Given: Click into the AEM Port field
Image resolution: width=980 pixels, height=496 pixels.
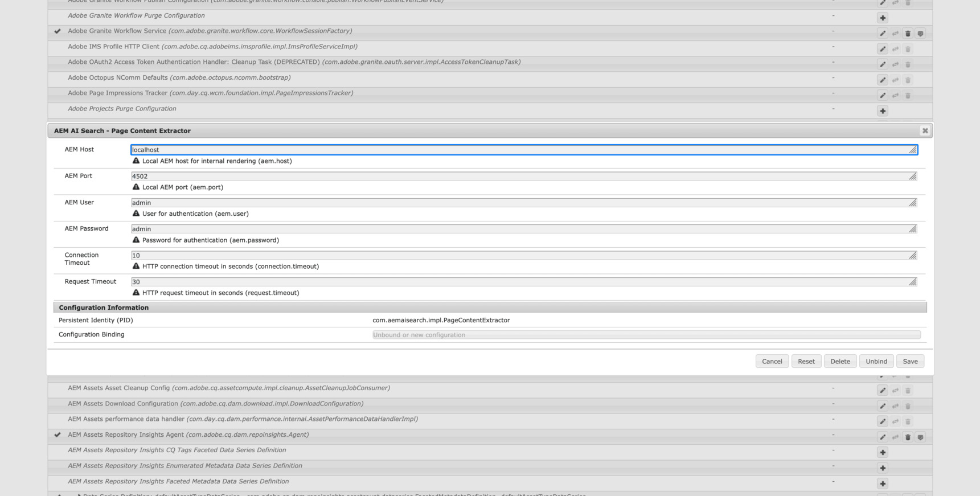Looking at the screenshot, I should (x=524, y=176).
